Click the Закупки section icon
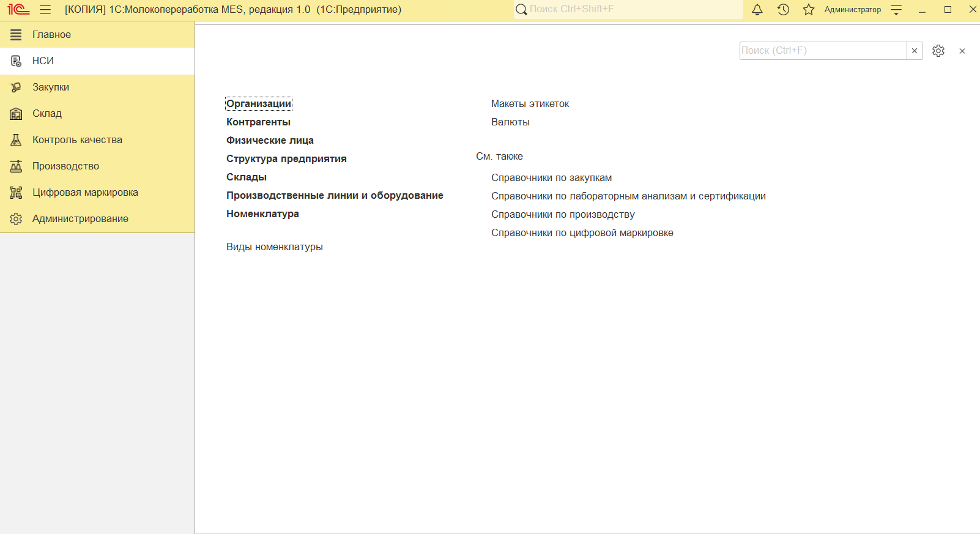Viewport: 980px width, 534px height. click(16, 87)
